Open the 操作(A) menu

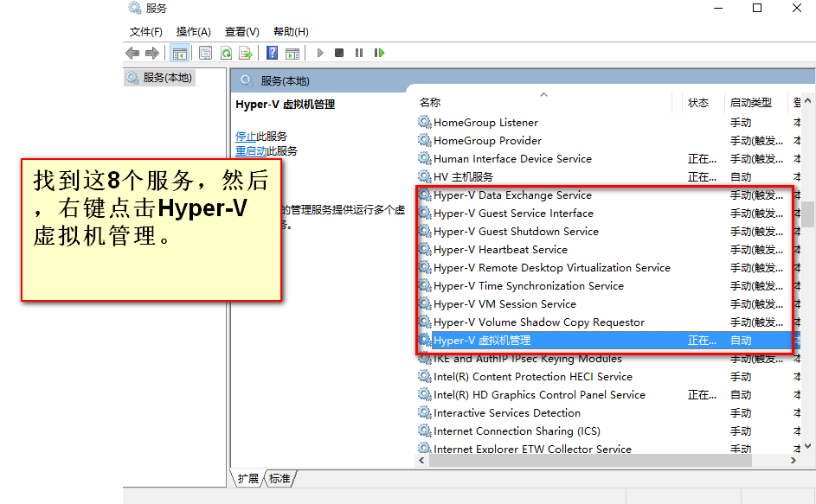click(x=194, y=32)
